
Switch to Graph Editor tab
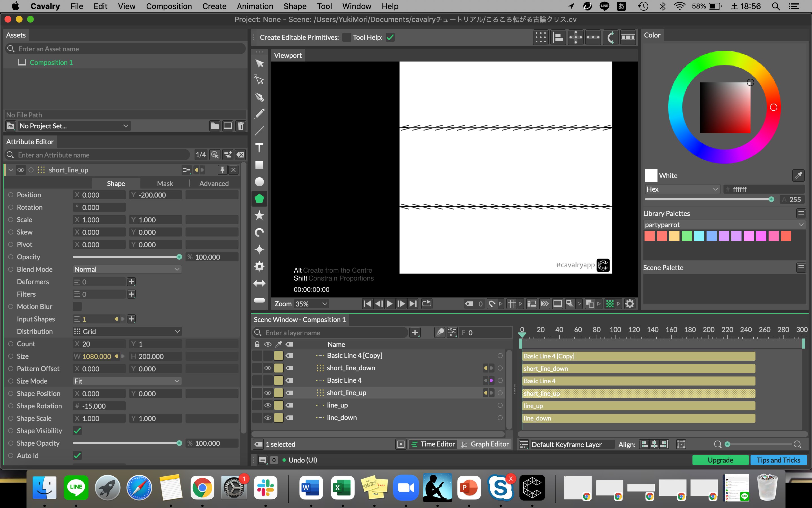point(485,444)
